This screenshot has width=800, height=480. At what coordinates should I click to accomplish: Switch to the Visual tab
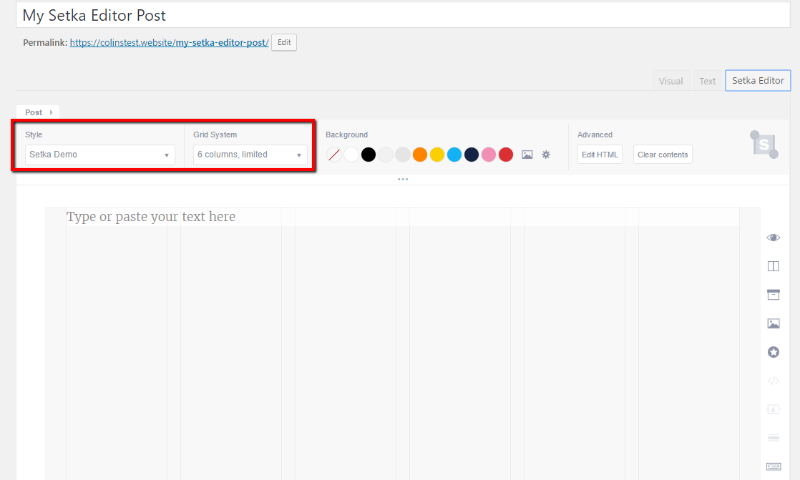click(x=670, y=81)
